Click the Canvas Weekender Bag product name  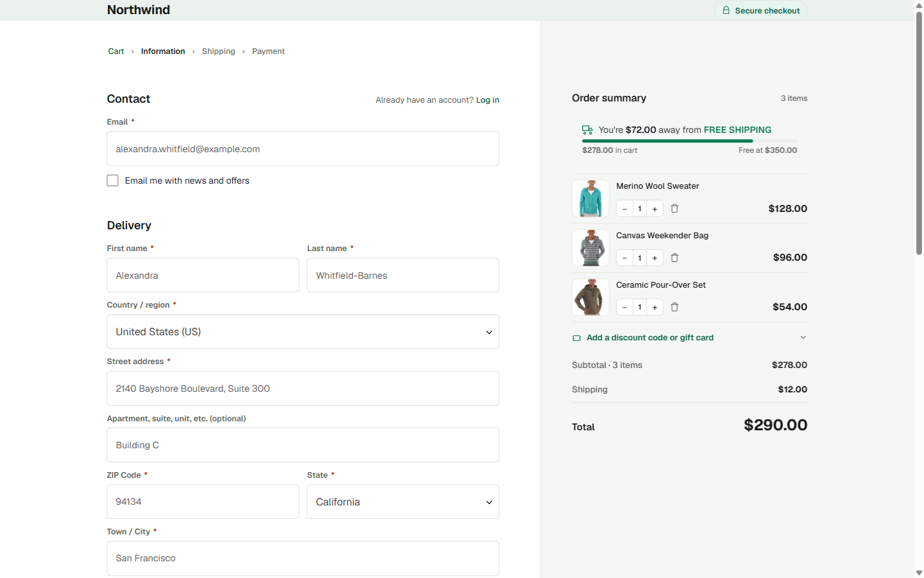[x=662, y=236]
